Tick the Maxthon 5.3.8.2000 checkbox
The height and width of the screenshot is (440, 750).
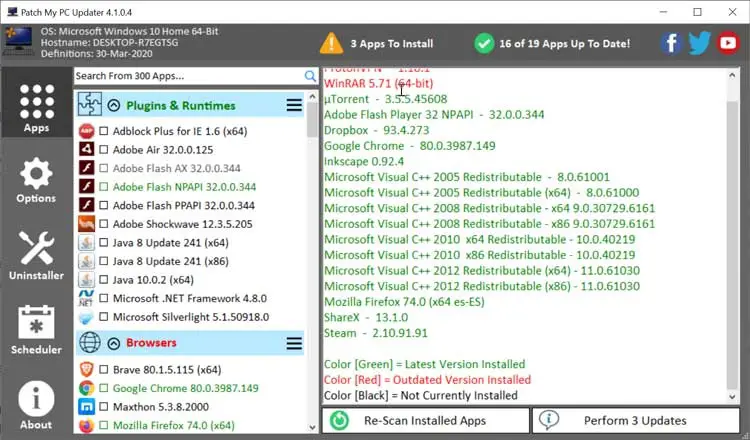point(103,407)
